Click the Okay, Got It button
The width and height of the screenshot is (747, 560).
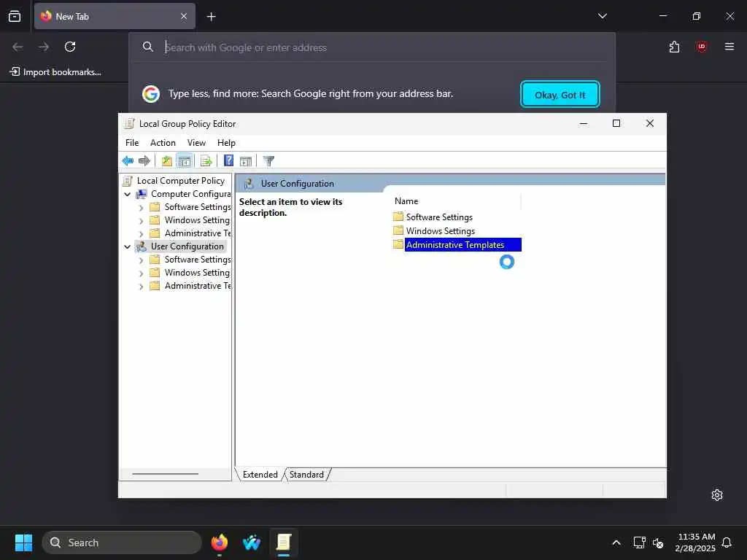[560, 94]
